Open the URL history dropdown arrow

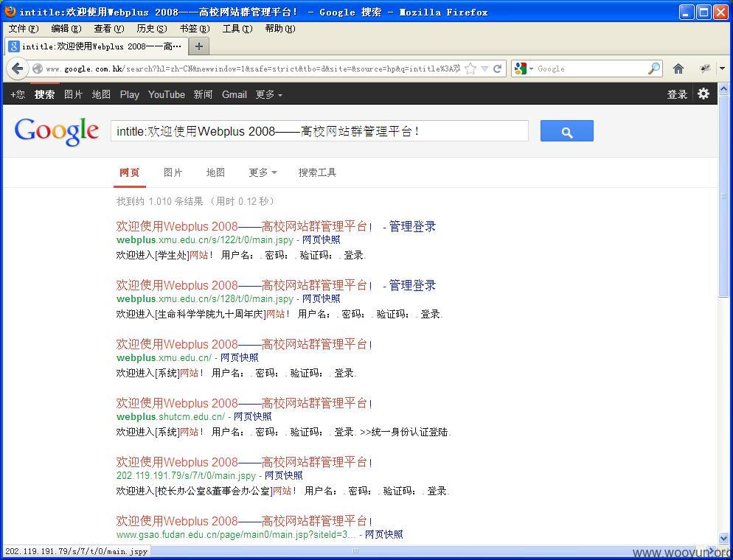pos(484,69)
